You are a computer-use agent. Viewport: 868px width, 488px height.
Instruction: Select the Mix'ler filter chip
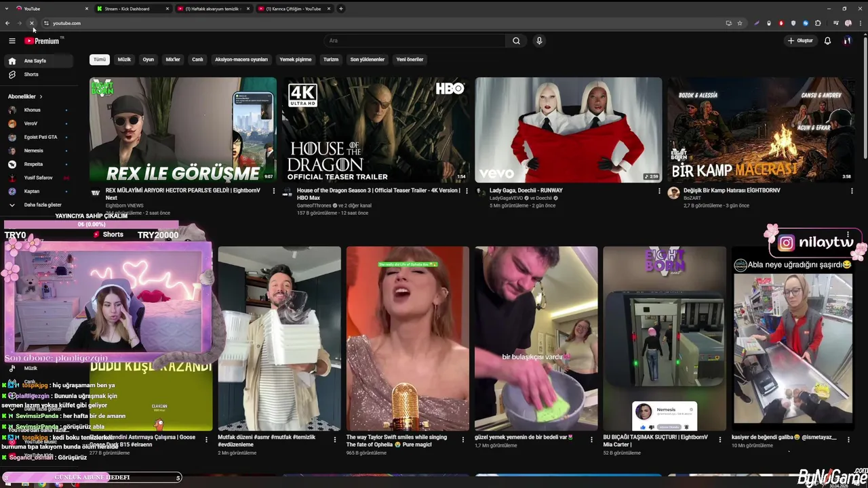[x=173, y=60]
